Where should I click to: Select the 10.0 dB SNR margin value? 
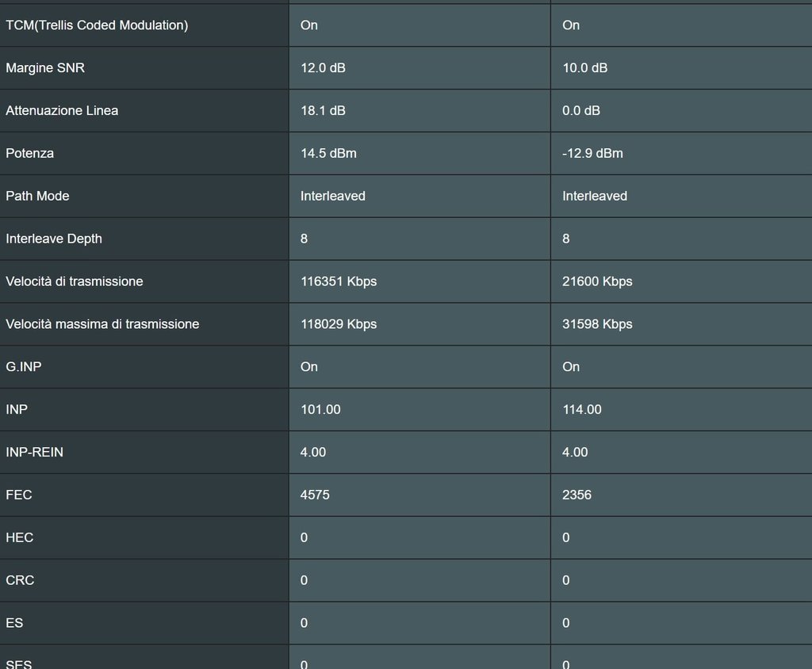[584, 68]
